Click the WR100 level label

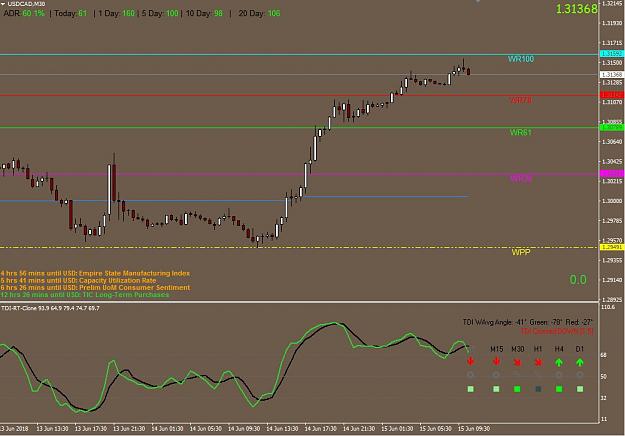point(521,59)
